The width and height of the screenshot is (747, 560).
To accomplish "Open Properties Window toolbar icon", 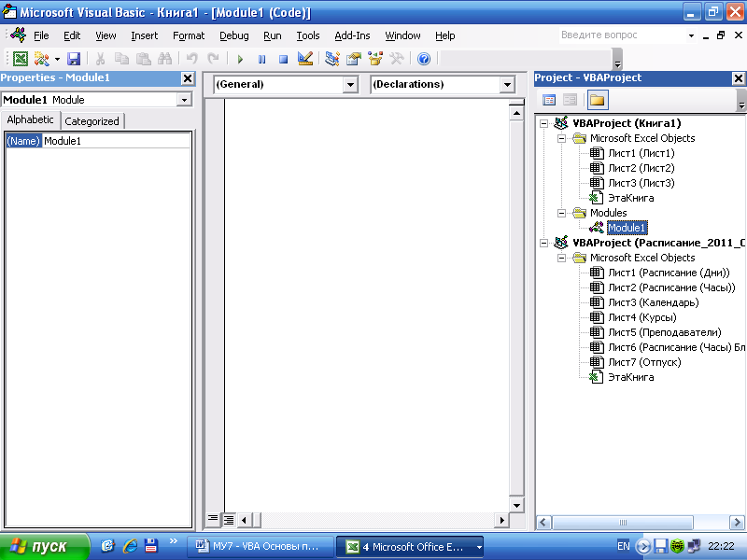I will pos(354,59).
